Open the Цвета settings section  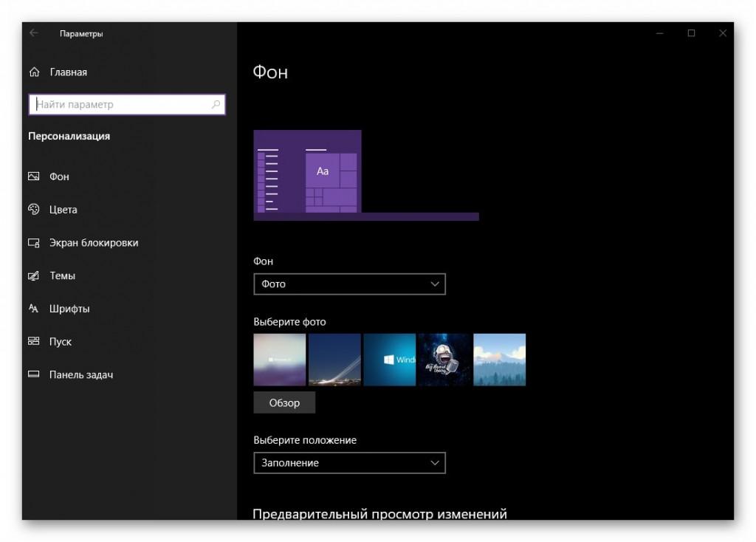tap(63, 210)
